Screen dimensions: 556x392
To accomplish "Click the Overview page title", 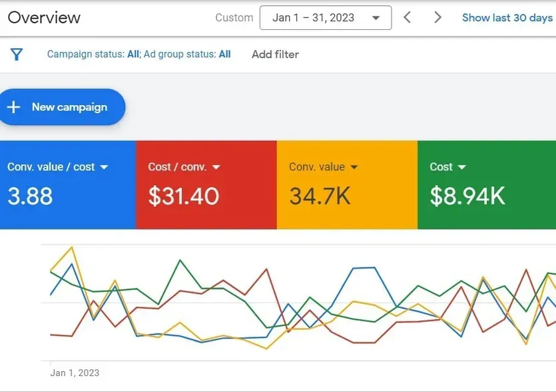I will (x=44, y=18).
